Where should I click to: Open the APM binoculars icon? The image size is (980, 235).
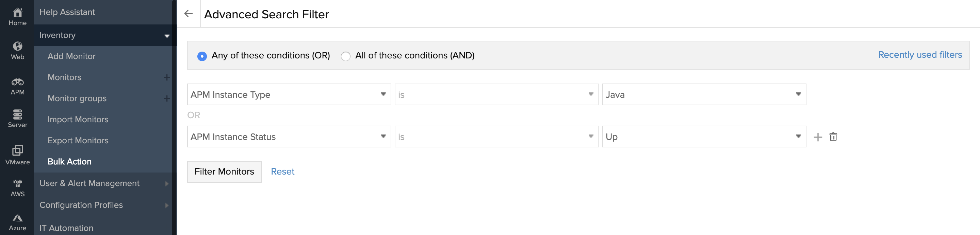tap(17, 86)
